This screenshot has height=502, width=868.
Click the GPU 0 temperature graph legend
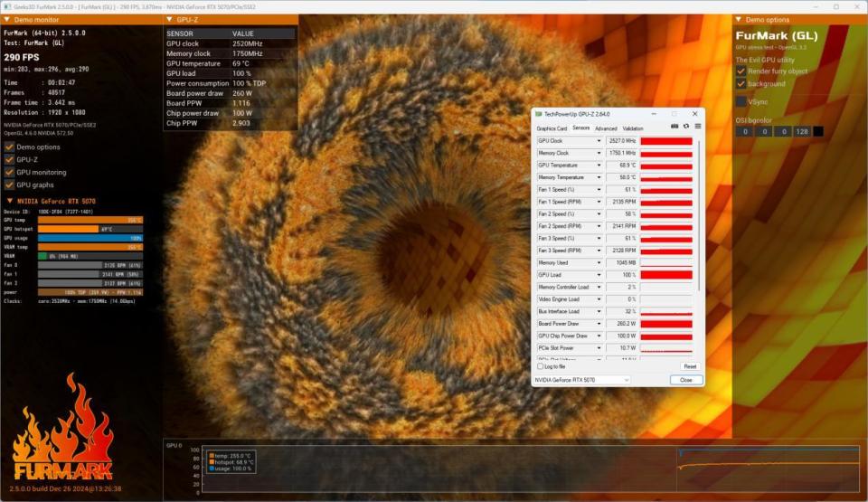pyautogui.click(x=231, y=461)
